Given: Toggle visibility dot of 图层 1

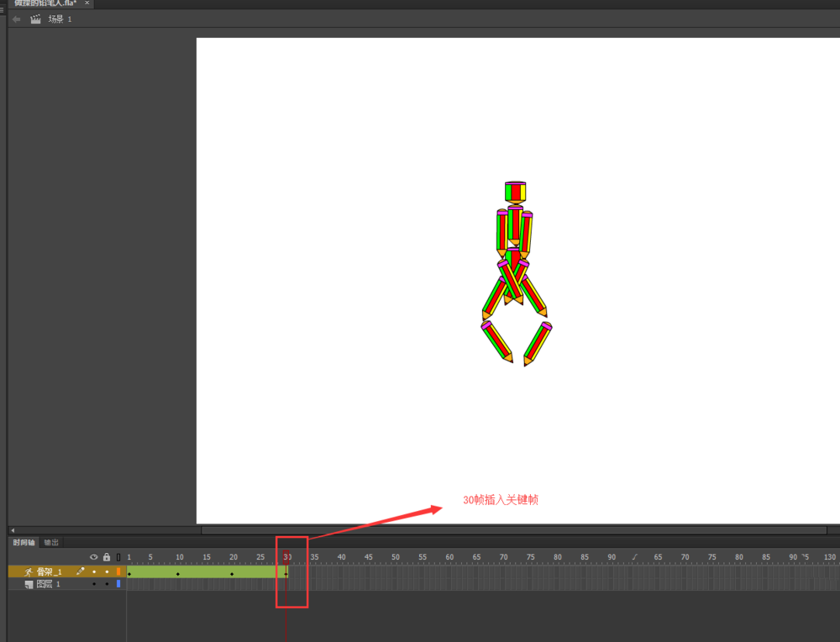Looking at the screenshot, I should (x=94, y=584).
